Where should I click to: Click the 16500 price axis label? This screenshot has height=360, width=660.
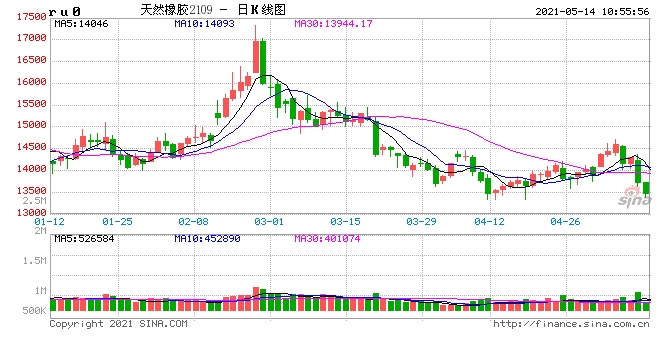coord(32,60)
